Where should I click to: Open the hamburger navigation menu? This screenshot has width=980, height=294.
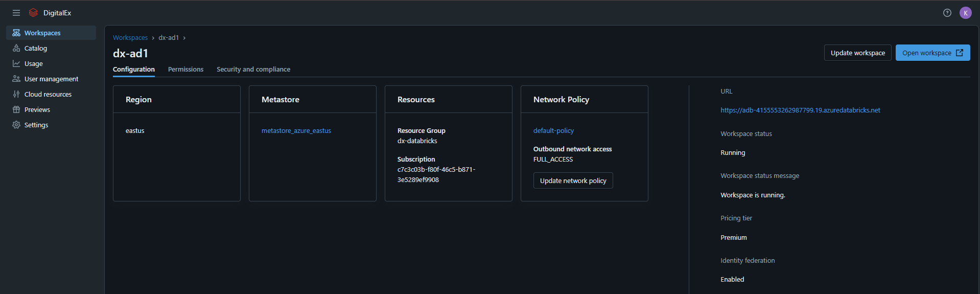(x=16, y=13)
